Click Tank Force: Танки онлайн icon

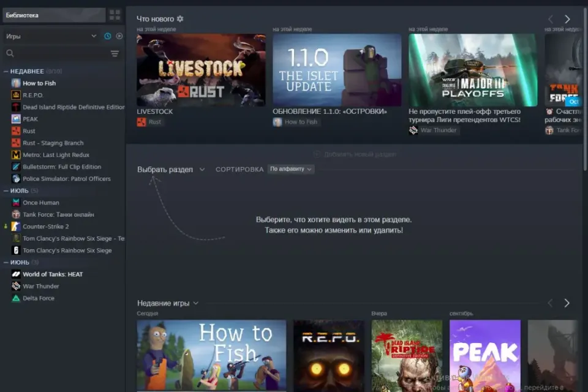(16, 214)
